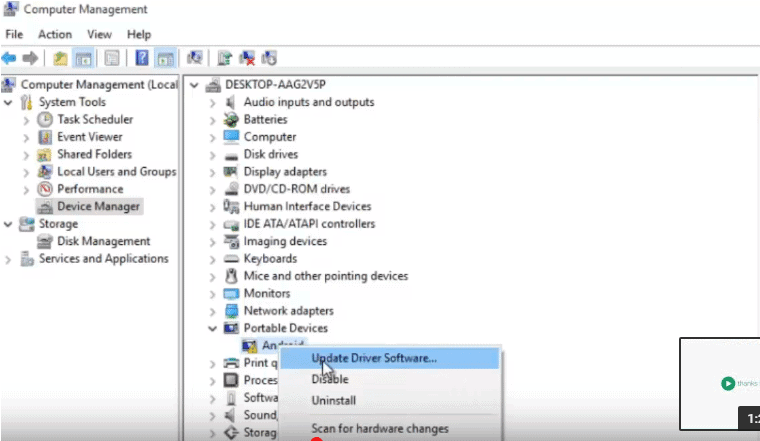760x441 pixels.
Task: Click the Performance icon
Action: tap(45, 189)
